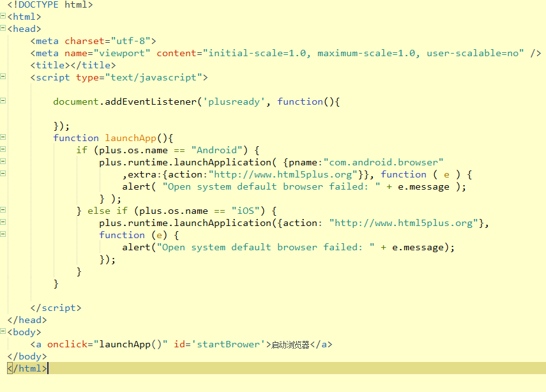Viewport: 546px width, 392px height.
Task: Fold the function launchApp() block
Action: pos(3,137)
